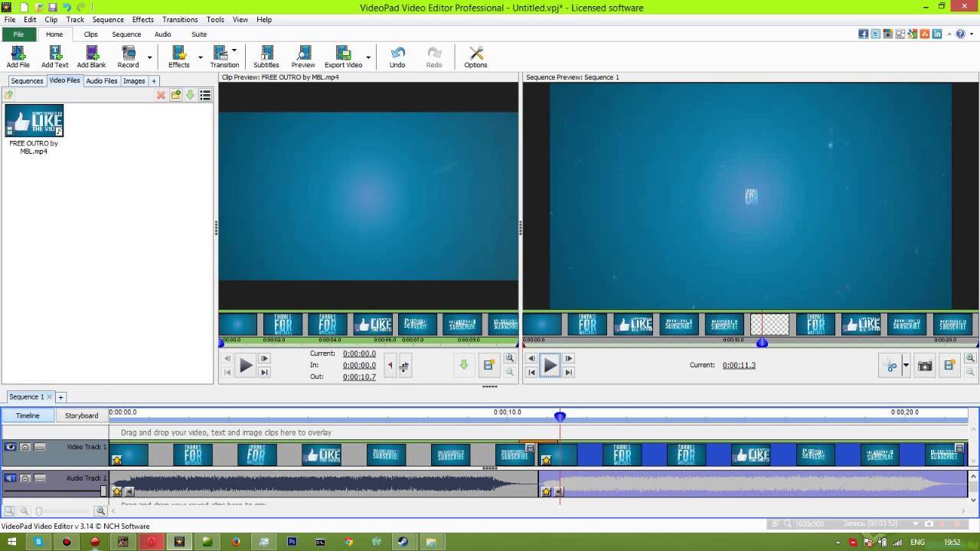The height and width of the screenshot is (551, 980).
Task: Open the Transition dropdown arrow
Action: tap(234, 51)
